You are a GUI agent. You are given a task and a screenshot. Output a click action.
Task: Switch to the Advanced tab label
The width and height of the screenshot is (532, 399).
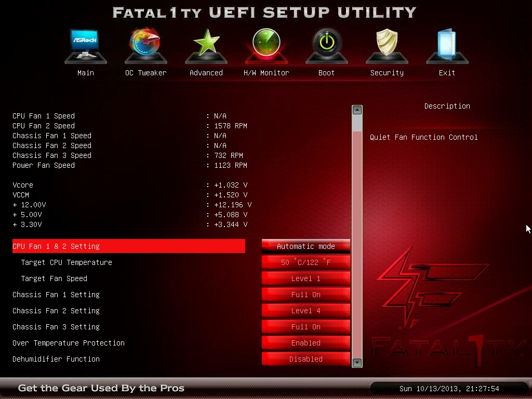tap(206, 73)
